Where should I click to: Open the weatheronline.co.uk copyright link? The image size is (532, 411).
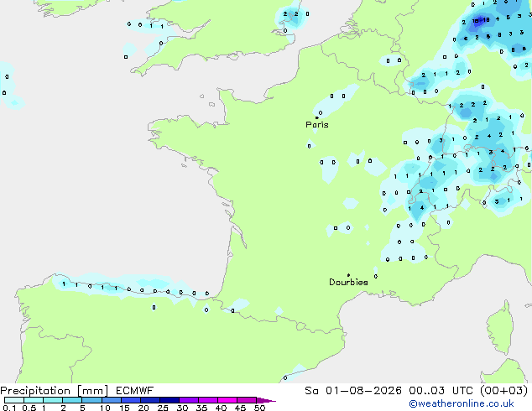coord(461,403)
